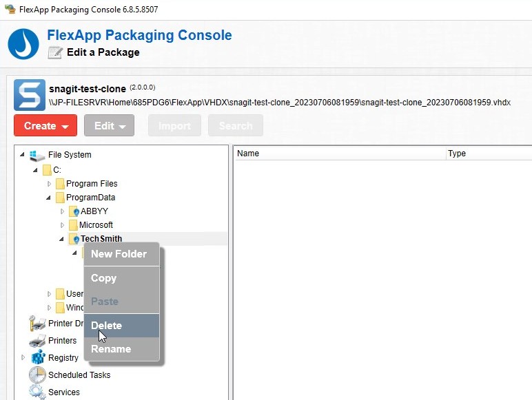
Task: Click the User folder icon
Action: (60, 294)
